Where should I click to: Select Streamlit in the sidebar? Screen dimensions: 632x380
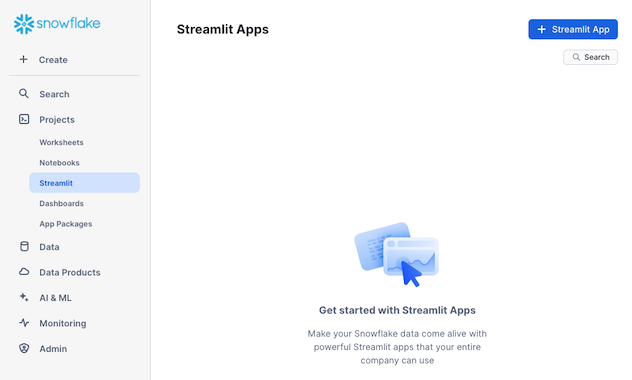85,183
